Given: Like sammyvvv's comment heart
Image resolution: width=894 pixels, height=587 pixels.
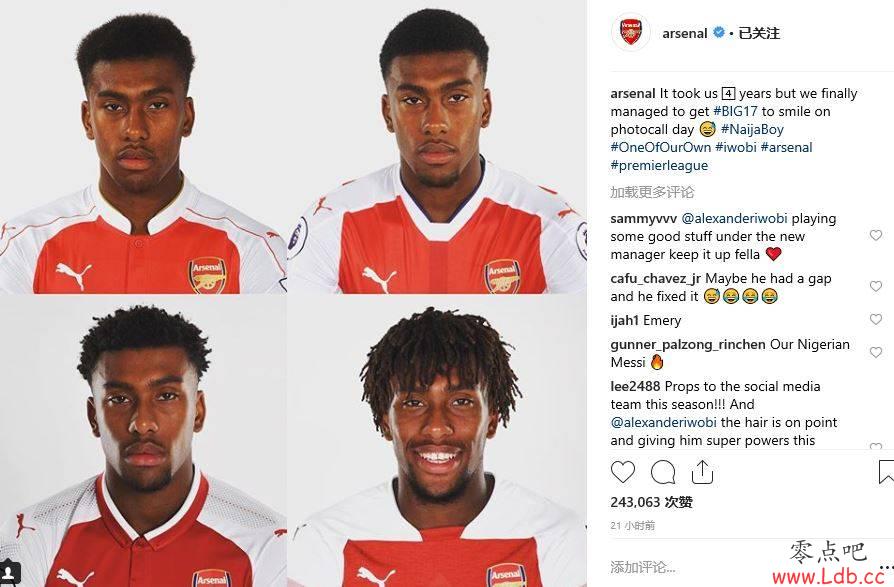Looking at the screenshot, I should pyautogui.click(x=876, y=235).
